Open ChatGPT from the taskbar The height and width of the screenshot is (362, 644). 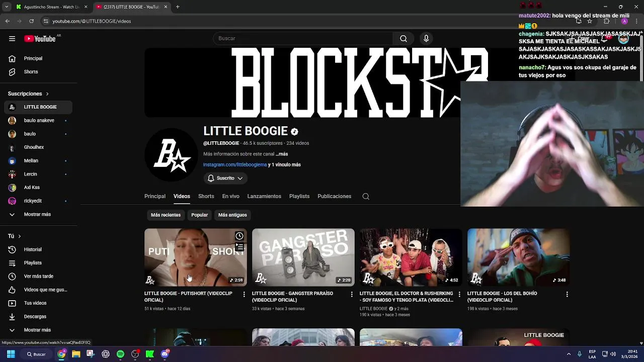point(105,354)
